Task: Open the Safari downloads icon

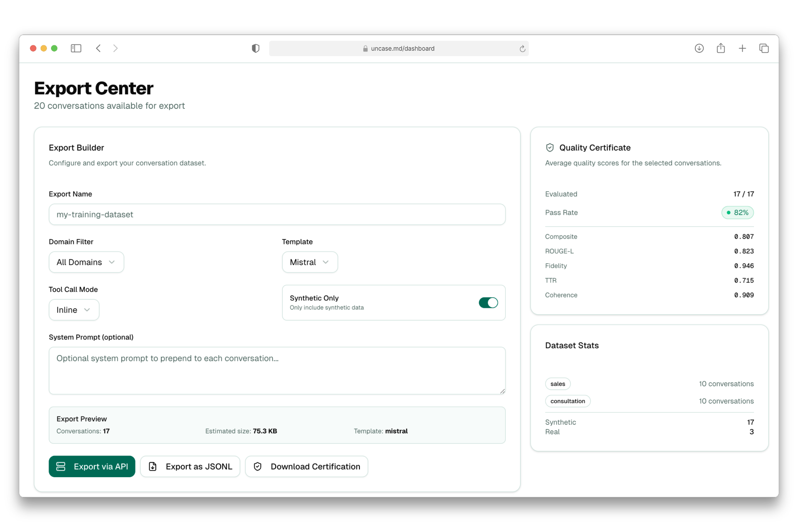Action: click(699, 48)
